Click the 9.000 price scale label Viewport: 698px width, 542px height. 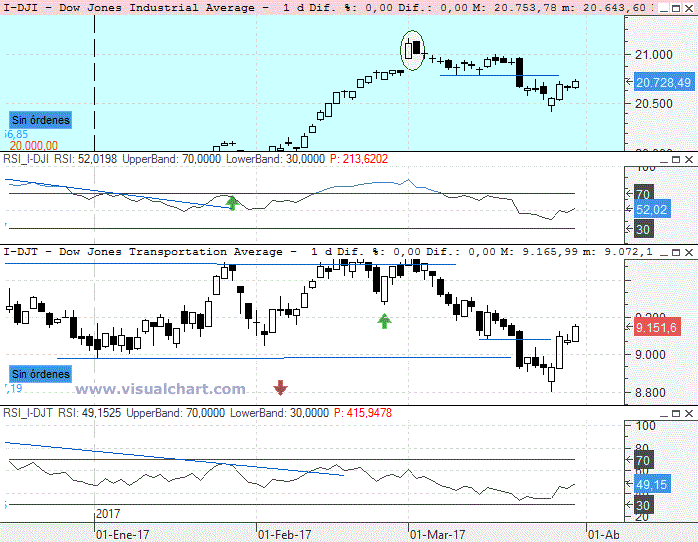tap(650, 355)
